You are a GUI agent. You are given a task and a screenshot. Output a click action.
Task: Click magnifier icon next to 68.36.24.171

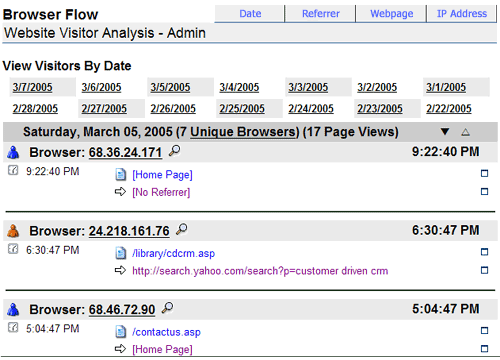(174, 151)
